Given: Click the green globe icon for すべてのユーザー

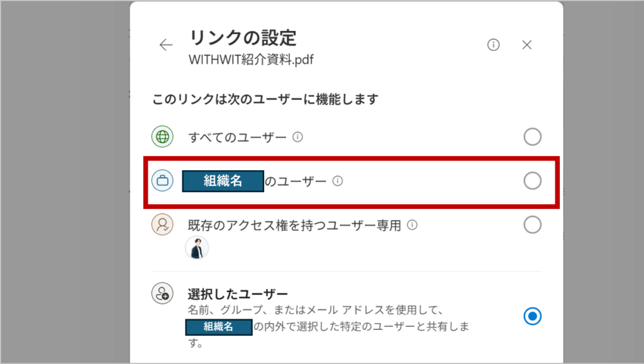Looking at the screenshot, I should (162, 137).
